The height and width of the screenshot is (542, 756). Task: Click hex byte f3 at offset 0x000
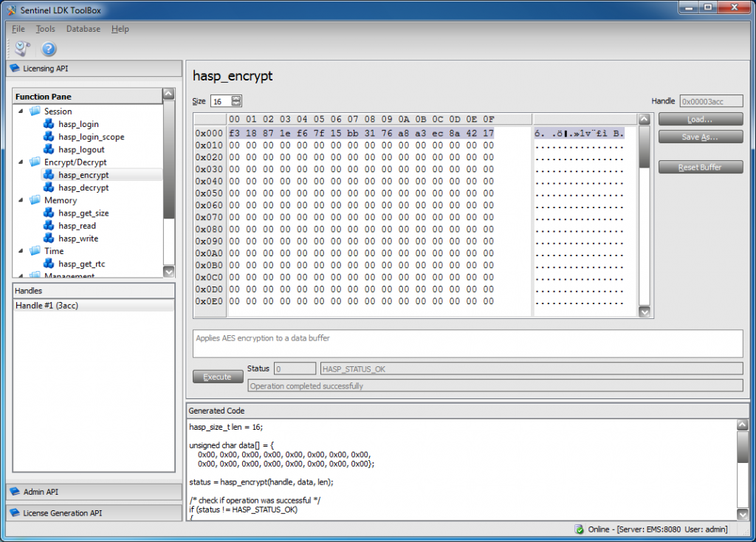tap(234, 133)
